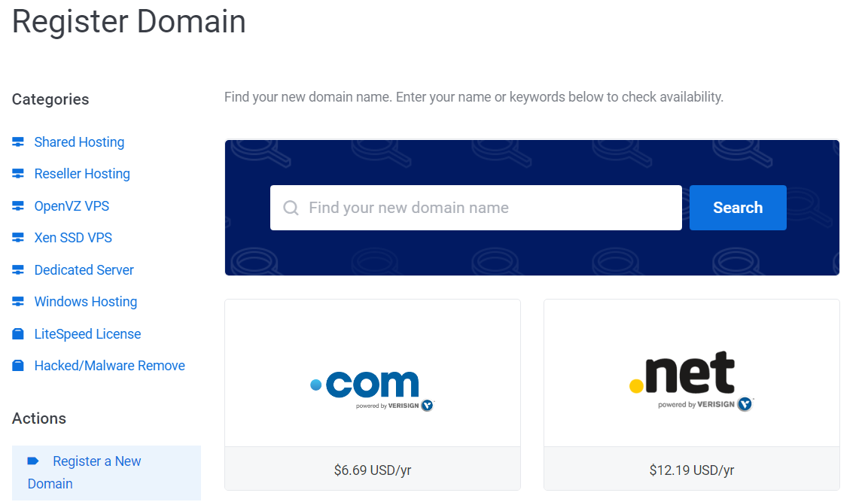
Task: Click the Xen SSD VPS icon
Action: [17, 237]
